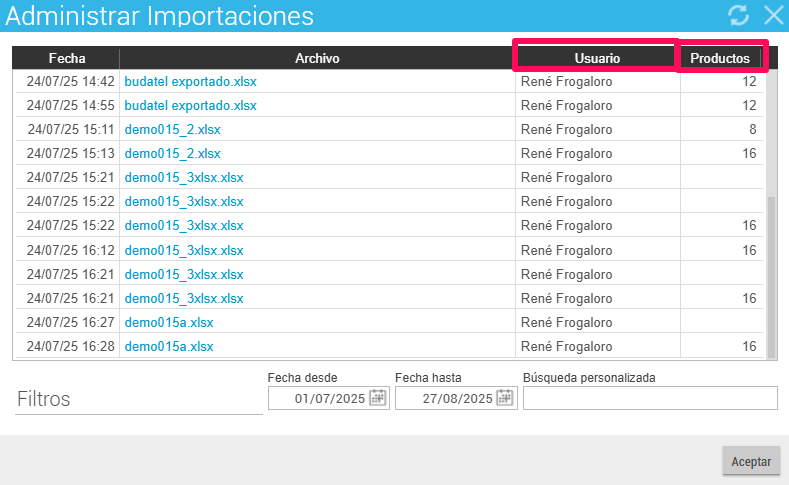Viewport: 789px width, 485px height.
Task: Click the Fecha hasta date field
Action: pos(456,398)
